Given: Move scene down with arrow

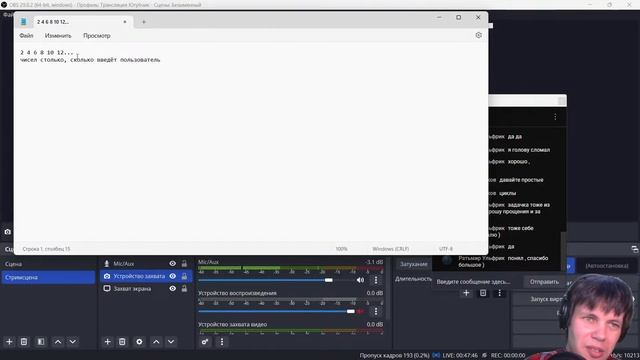Looking at the screenshot, I should (x=73, y=342).
